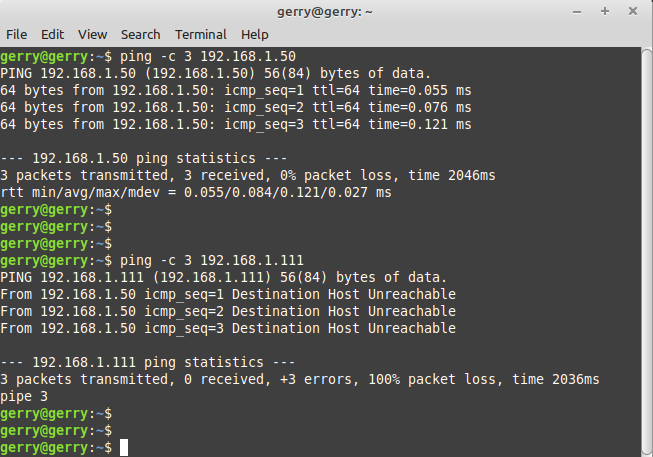
Task: Open the File menu
Action: coord(16,34)
